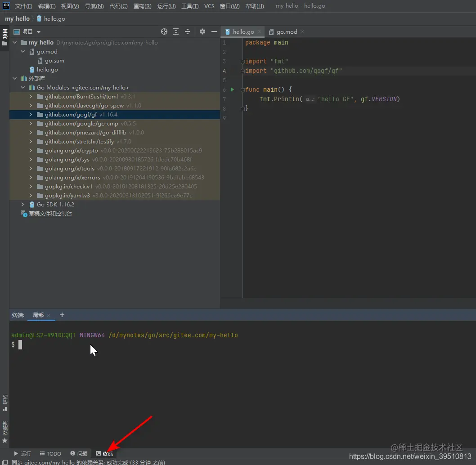This screenshot has width=476, height=465.
Task: Open the 项目 side tool window button
Action: click(x=4, y=38)
